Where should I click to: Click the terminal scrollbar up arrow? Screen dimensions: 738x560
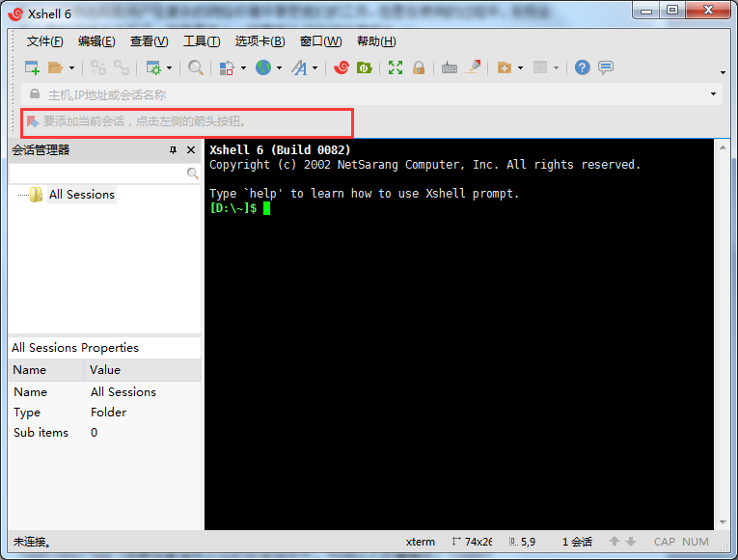(723, 147)
